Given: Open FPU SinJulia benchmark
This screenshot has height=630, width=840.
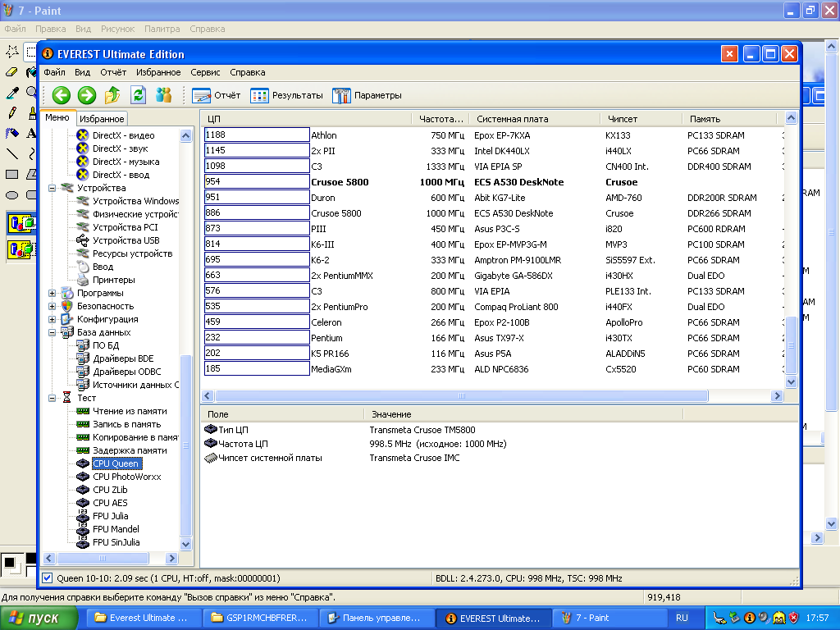Looking at the screenshot, I should pos(116,542).
